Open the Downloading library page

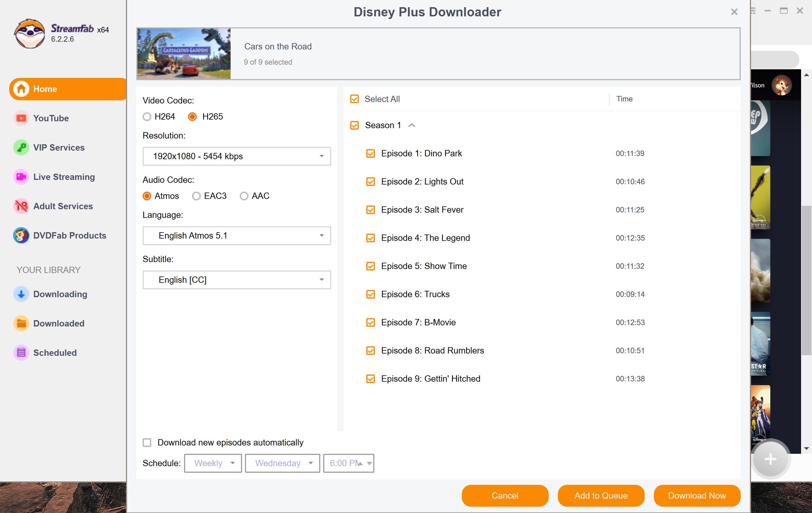(60, 294)
